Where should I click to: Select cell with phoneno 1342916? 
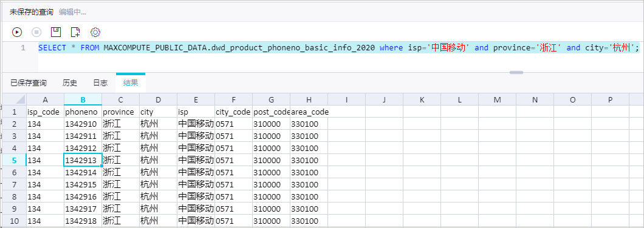coord(83,197)
